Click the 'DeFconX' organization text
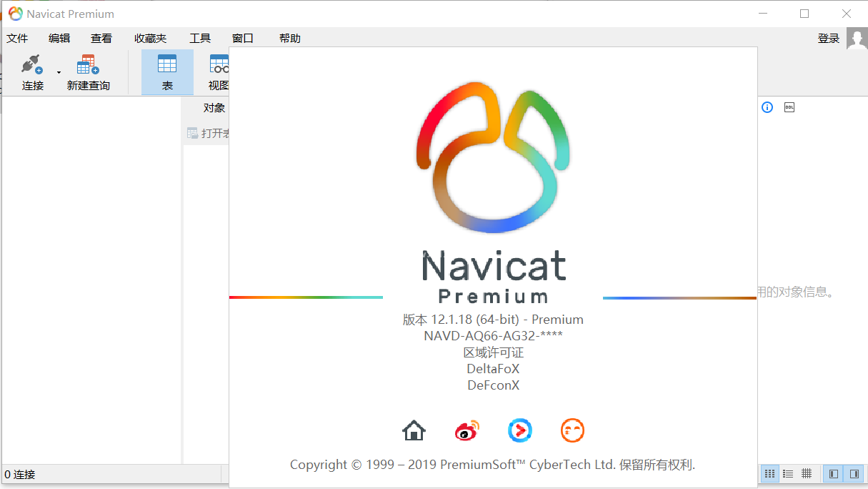 pyautogui.click(x=493, y=385)
